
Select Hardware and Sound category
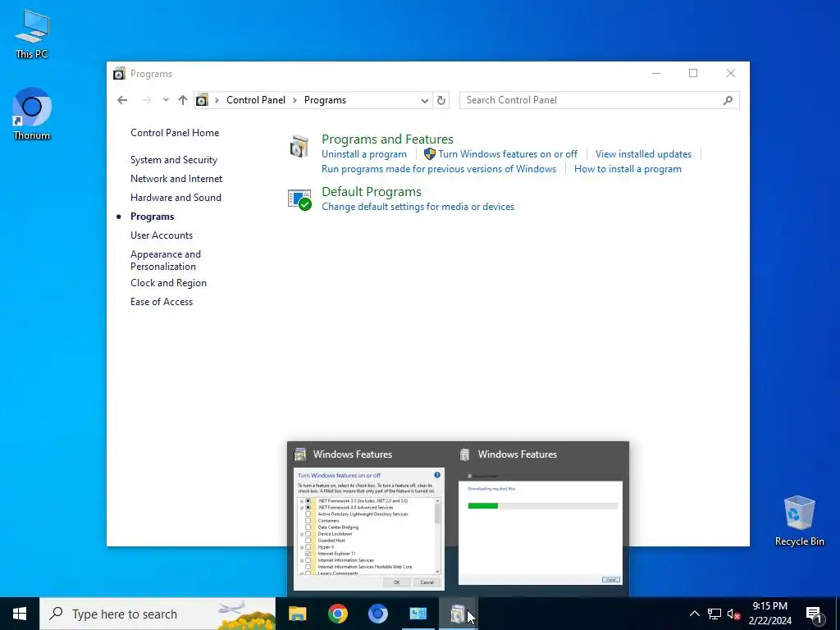176,197
